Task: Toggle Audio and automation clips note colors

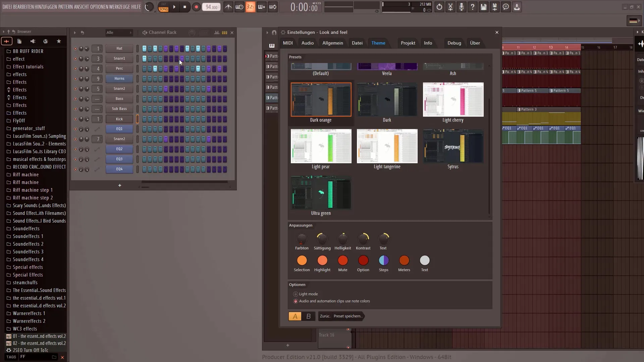Action: 296,301
